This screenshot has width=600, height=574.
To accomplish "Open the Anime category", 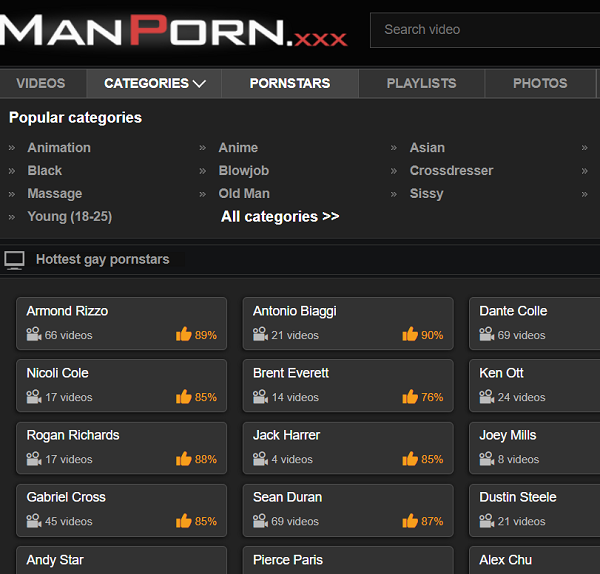I will pos(238,148).
